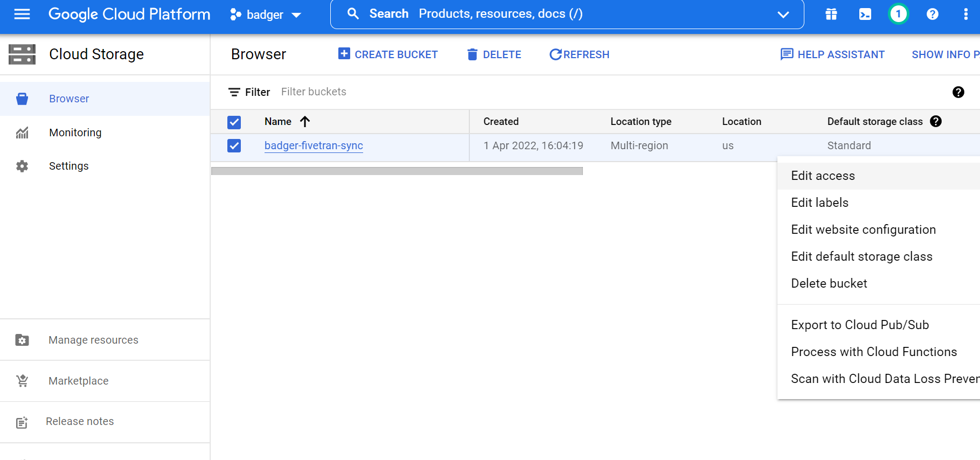Choose Edit access from context menu

coord(879,176)
